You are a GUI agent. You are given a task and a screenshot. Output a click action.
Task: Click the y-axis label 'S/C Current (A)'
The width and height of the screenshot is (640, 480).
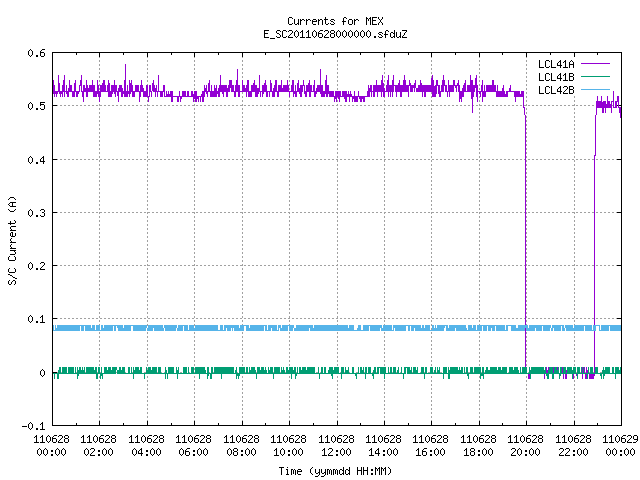pyautogui.click(x=12, y=241)
